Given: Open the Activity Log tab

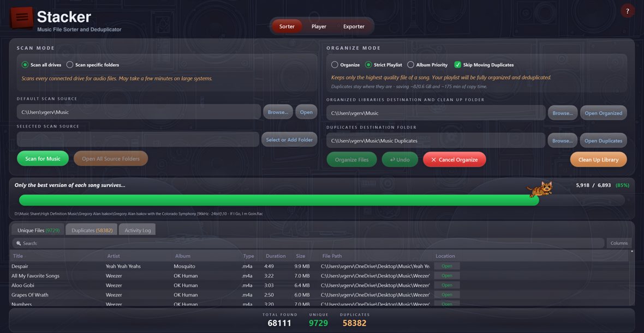Looking at the screenshot, I should (x=138, y=230).
